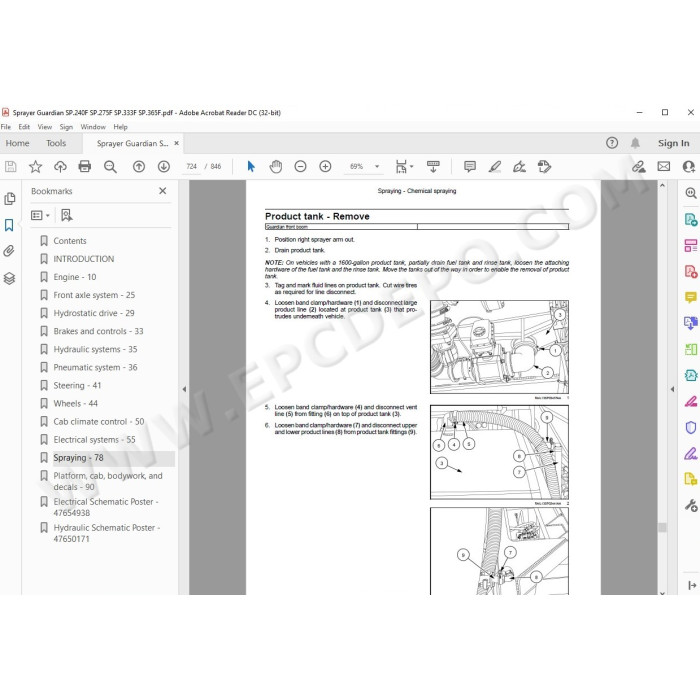Jump to Hydraulic systems - 35 bookmark

[95, 350]
